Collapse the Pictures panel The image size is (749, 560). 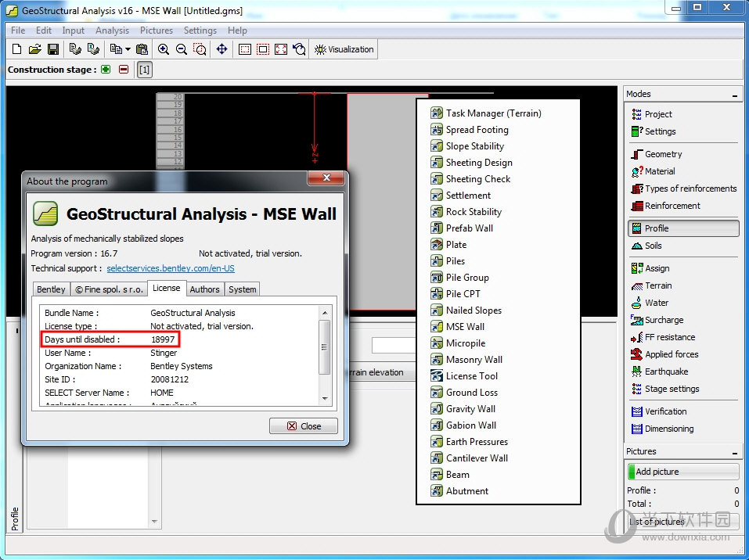735,452
